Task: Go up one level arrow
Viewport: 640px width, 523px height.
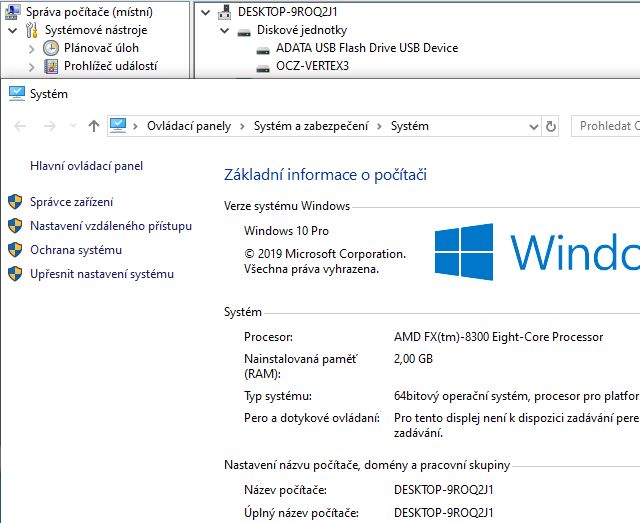Action: [94, 126]
